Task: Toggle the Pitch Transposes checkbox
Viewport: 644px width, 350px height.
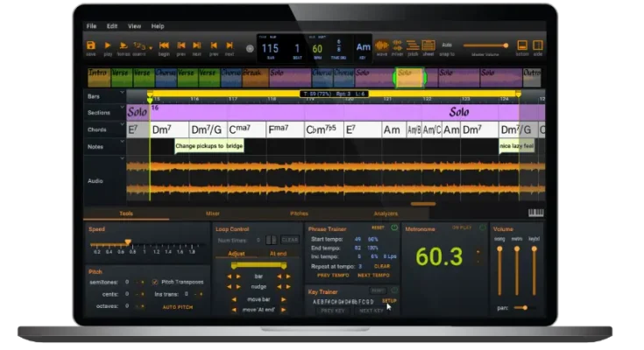Action: coord(155,282)
